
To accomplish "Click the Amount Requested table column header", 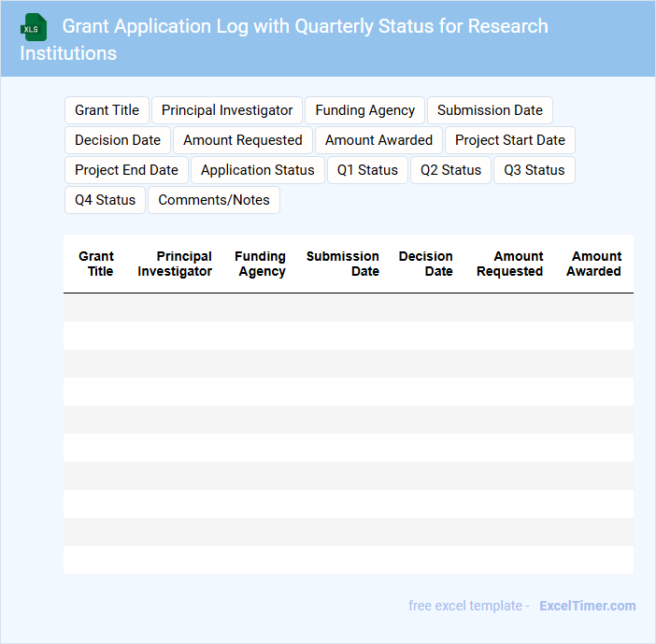I will (x=509, y=264).
